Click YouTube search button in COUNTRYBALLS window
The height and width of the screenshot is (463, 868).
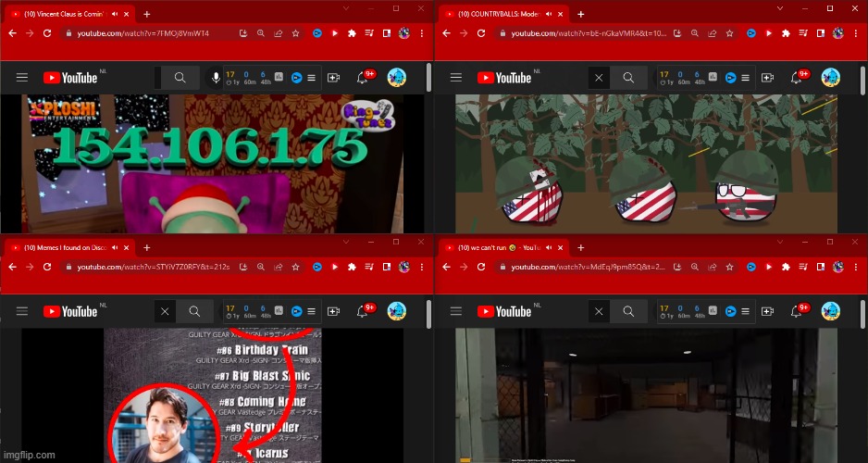(628, 78)
